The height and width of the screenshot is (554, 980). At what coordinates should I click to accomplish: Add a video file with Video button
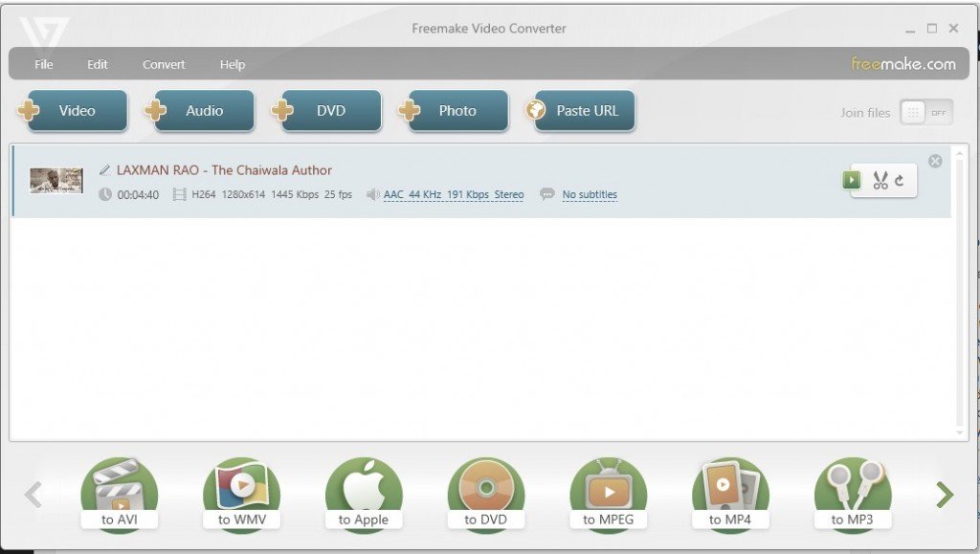pyautogui.click(x=73, y=111)
